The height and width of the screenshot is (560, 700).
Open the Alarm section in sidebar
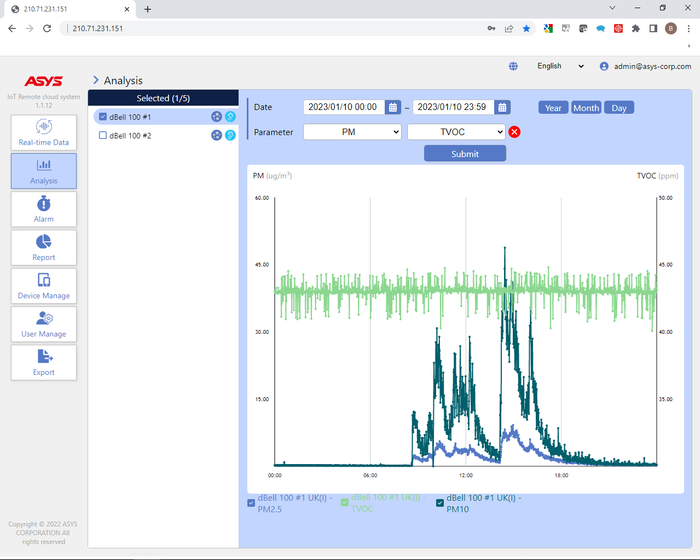coord(43,209)
